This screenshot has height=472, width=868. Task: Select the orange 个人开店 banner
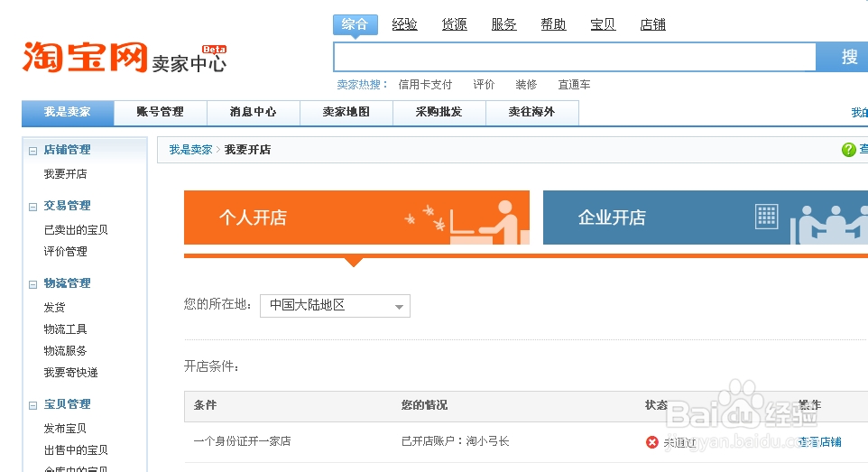pyautogui.click(x=356, y=217)
